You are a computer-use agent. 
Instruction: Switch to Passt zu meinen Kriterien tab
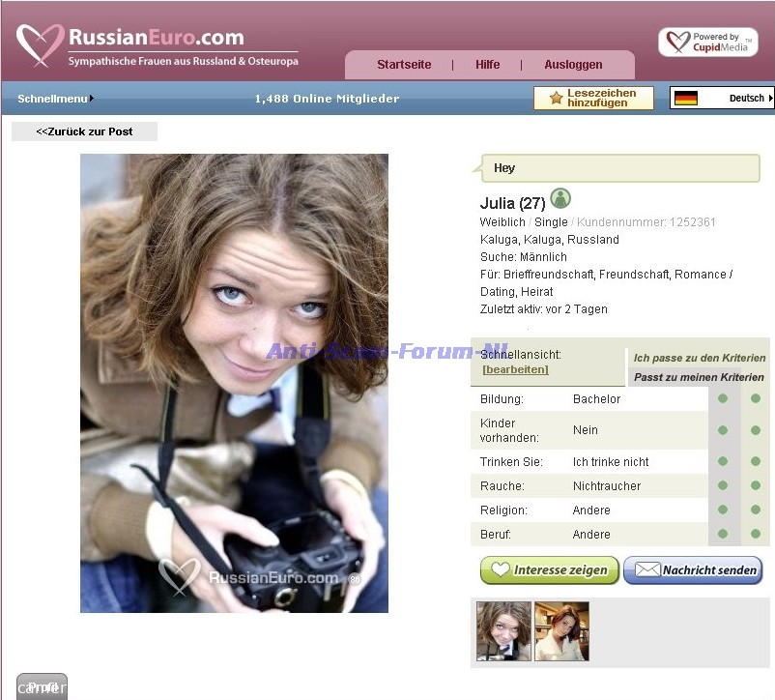[698, 377]
